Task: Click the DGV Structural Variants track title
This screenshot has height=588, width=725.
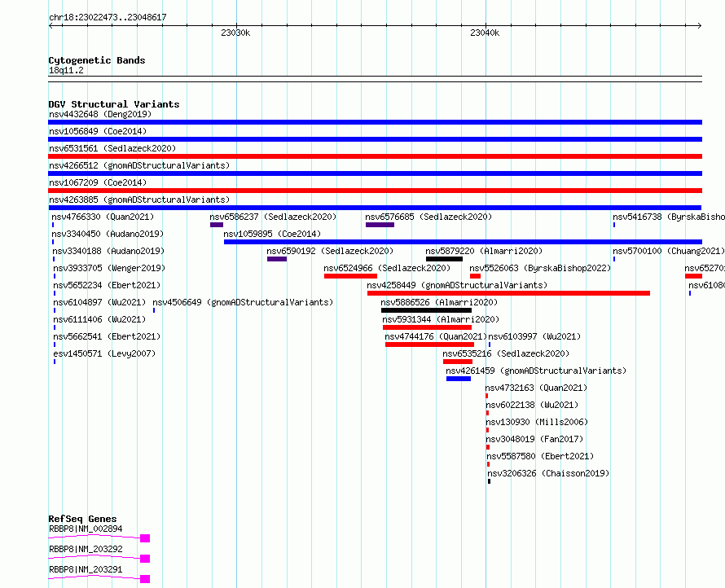Action: click(x=114, y=104)
